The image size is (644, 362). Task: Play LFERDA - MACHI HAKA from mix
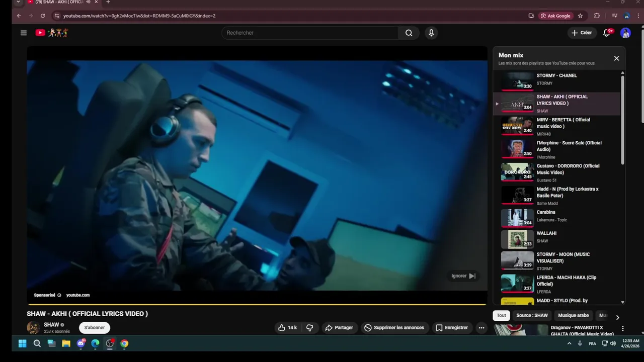(x=557, y=284)
